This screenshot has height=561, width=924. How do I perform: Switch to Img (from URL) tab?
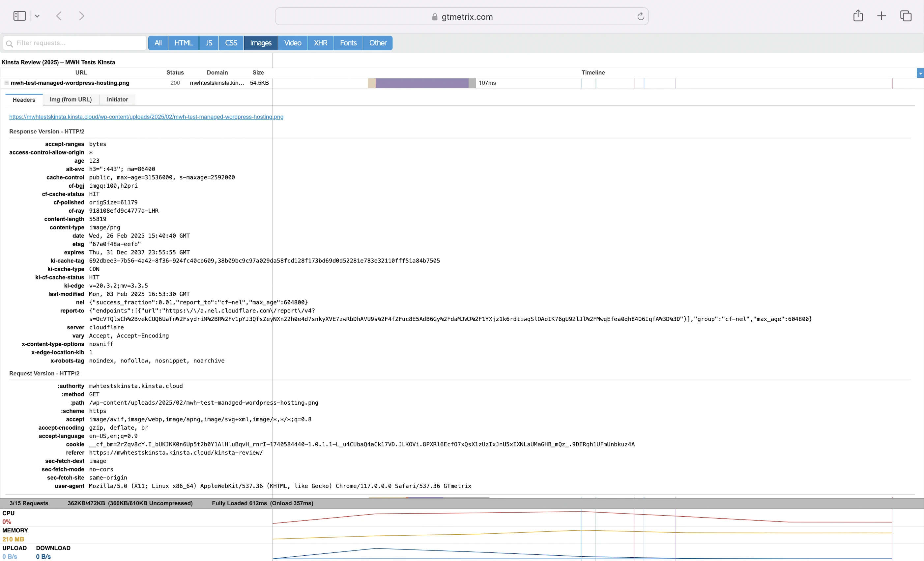click(71, 100)
